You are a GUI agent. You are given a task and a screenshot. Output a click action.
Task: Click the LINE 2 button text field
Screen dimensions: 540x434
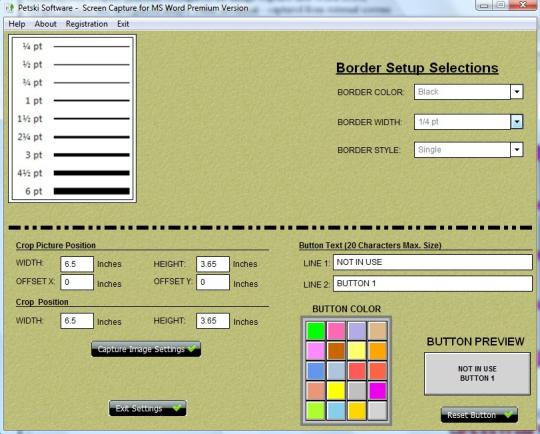(x=433, y=283)
